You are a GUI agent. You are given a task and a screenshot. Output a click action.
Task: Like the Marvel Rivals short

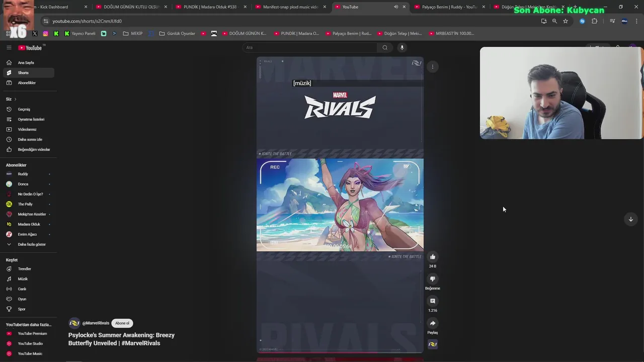433,257
